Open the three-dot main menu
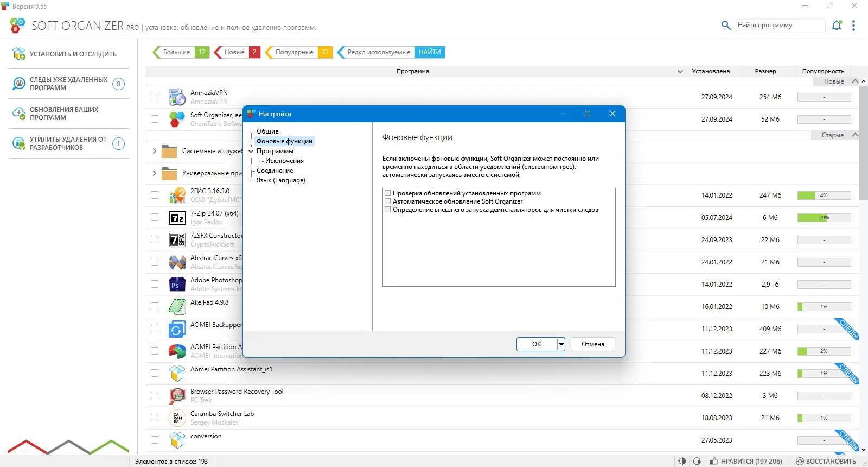The width and height of the screenshot is (868, 467). pyautogui.click(x=853, y=25)
